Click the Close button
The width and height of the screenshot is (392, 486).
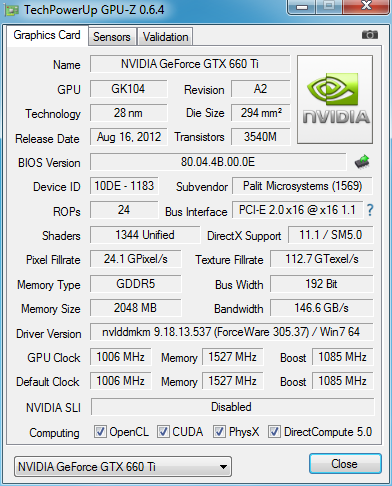pyautogui.click(x=345, y=464)
